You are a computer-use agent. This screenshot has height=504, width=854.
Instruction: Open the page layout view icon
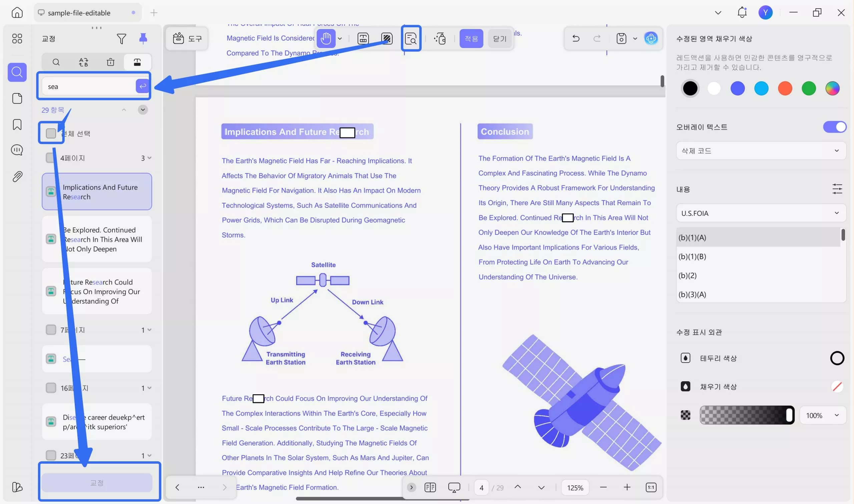[430, 487]
